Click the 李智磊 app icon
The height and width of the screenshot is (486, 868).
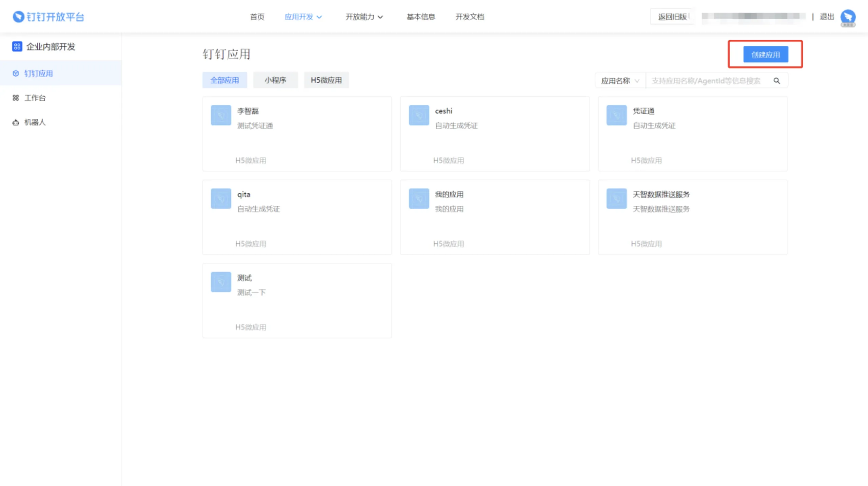(x=221, y=115)
